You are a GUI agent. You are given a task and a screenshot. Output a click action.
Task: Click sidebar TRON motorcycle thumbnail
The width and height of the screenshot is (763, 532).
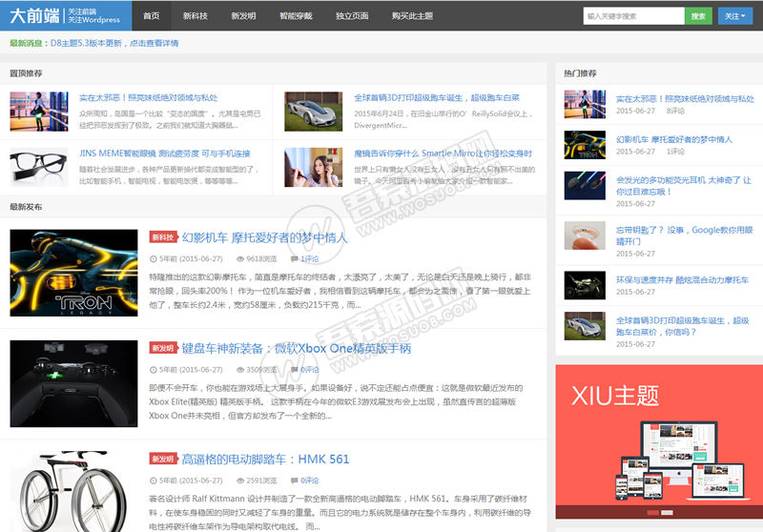(585, 145)
